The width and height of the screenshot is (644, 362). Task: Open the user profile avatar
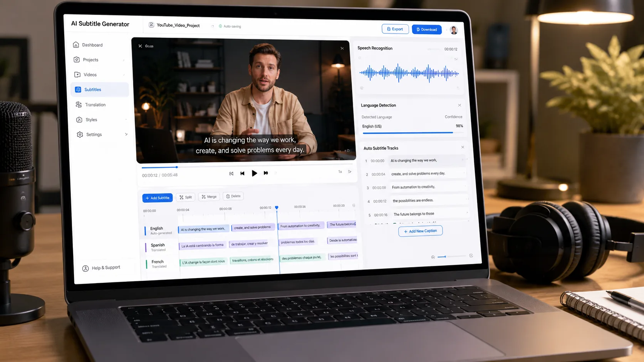click(x=454, y=30)
